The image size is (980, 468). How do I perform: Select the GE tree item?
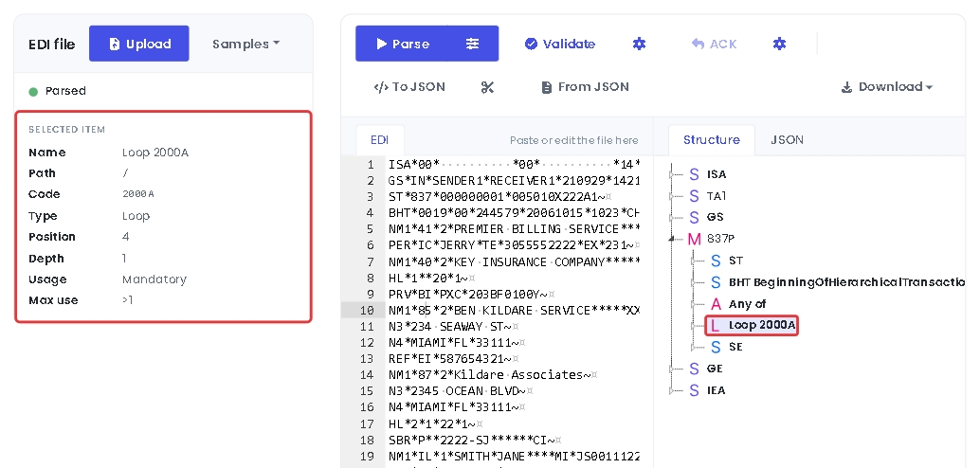coord(715,369)
